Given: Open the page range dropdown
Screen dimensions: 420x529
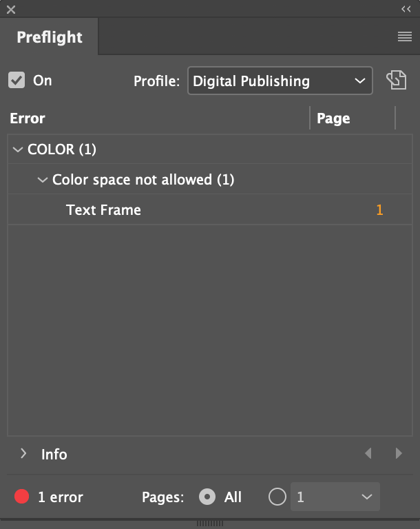Looking at the screenshot, I should [x=335, y=497].
